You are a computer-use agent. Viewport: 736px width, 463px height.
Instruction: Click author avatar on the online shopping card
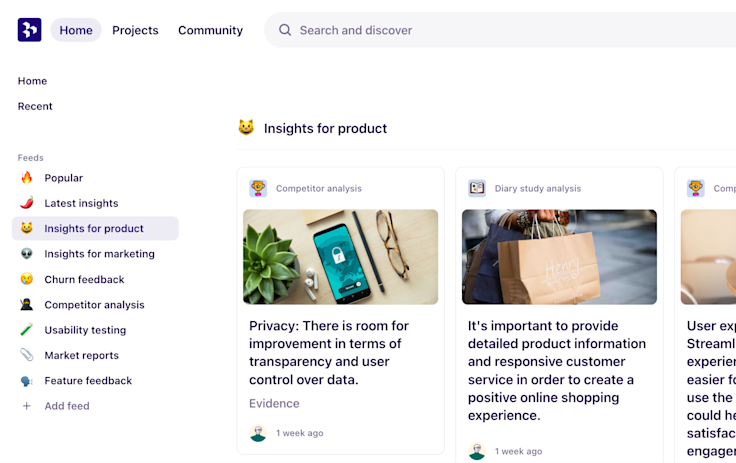[x=476, y=451]
